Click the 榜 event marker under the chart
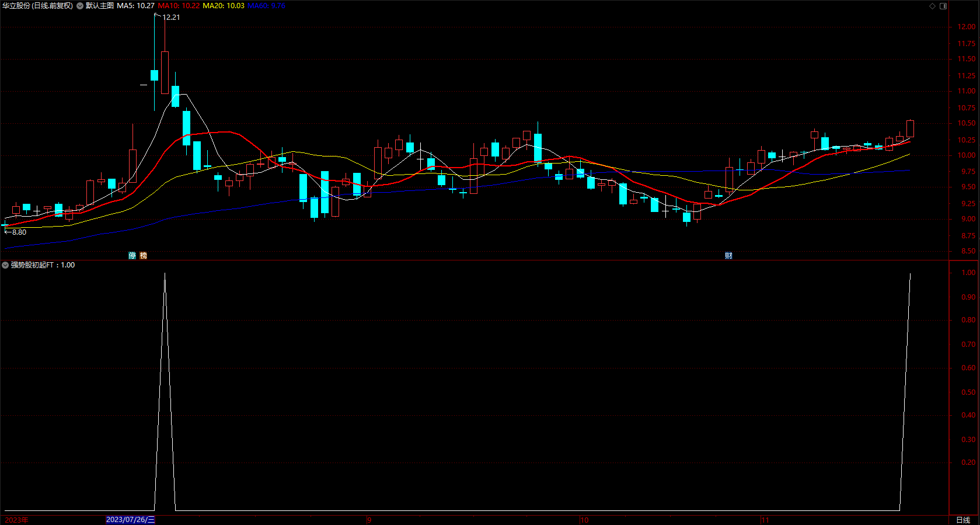 143,256
